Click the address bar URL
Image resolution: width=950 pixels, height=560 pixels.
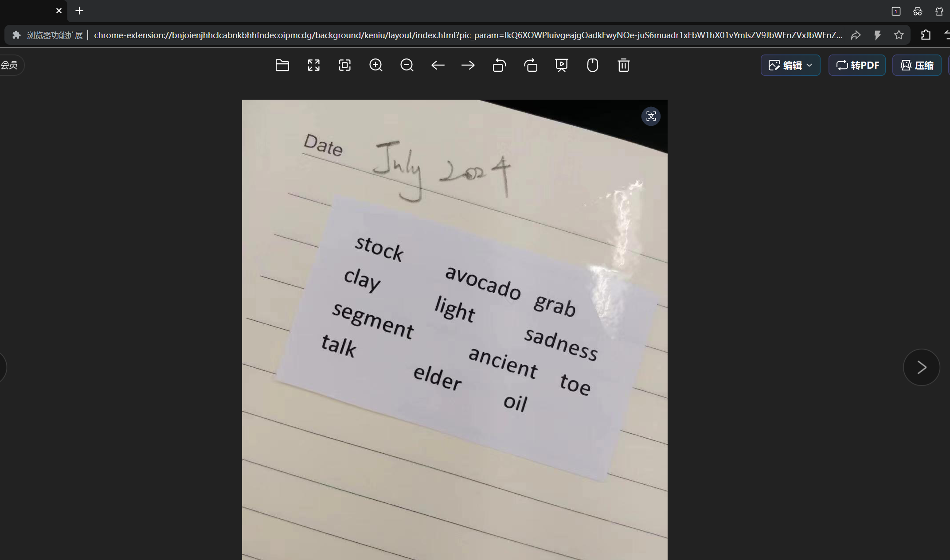click(468, 35)
